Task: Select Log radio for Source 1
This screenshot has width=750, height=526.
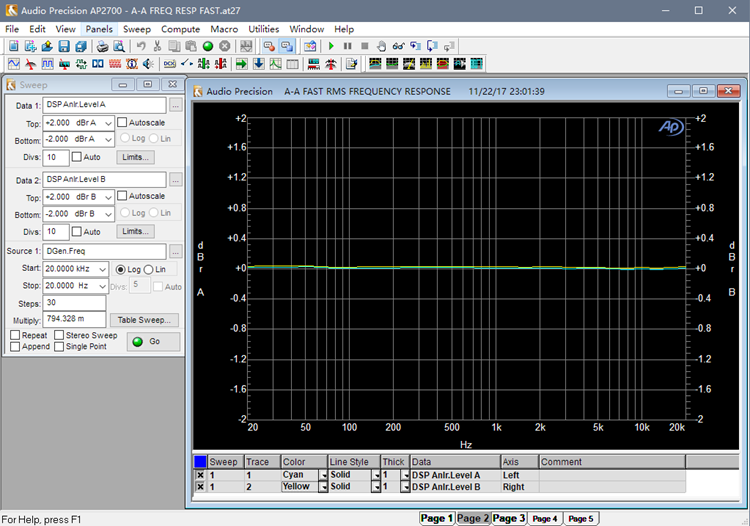Action: (x=121, y=270)
